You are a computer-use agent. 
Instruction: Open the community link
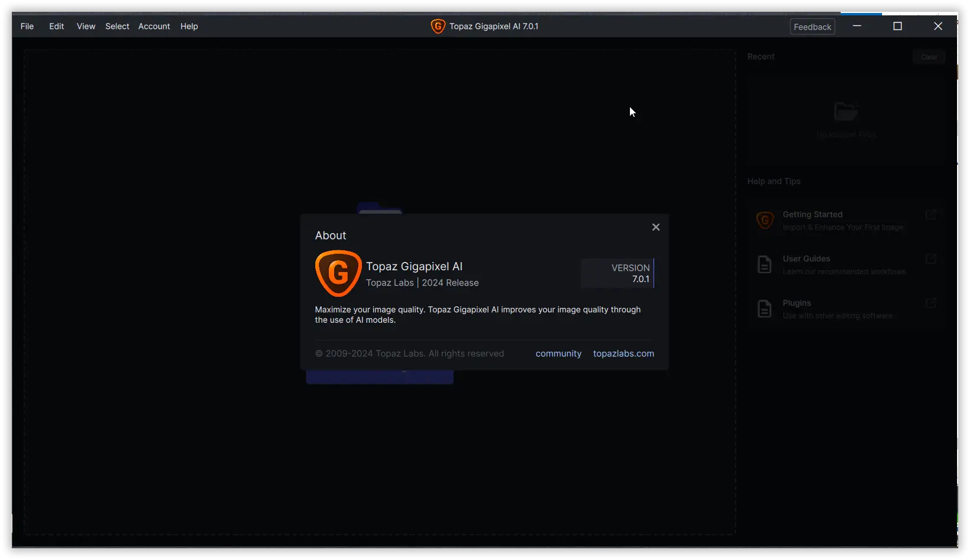(559, 353)
